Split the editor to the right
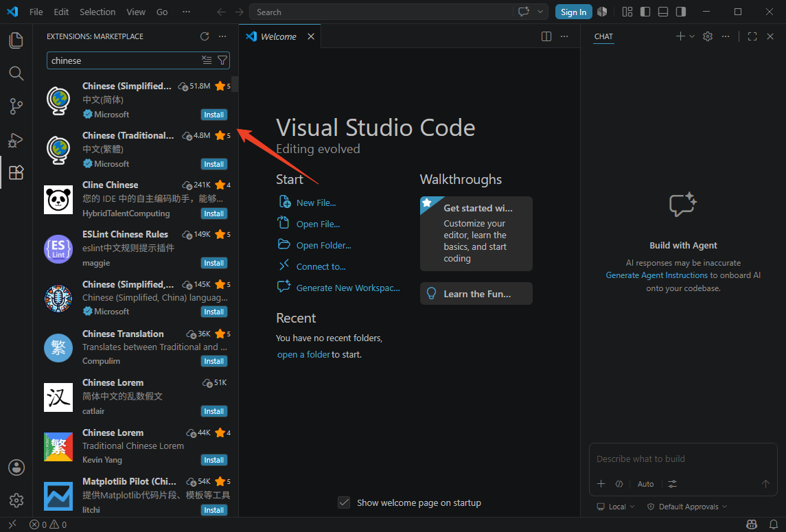Image resolution: width=786 pixels, height=532 pixels. coord(546,36)
